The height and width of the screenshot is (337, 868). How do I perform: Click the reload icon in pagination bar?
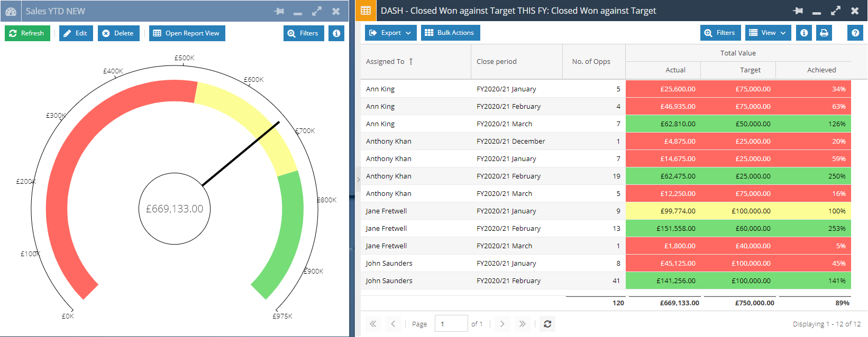[547, 324]
